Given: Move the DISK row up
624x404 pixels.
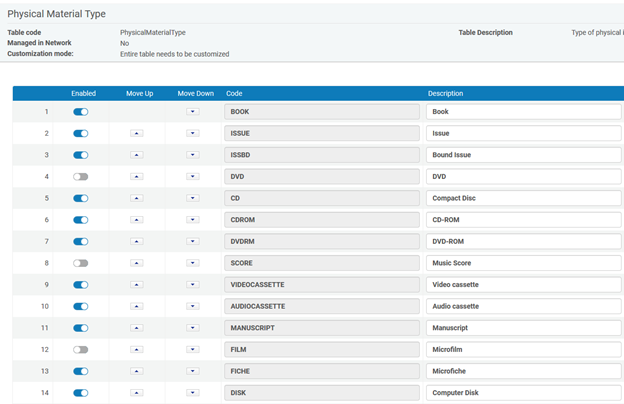Looking at the screenshot, I should point(136,393).
